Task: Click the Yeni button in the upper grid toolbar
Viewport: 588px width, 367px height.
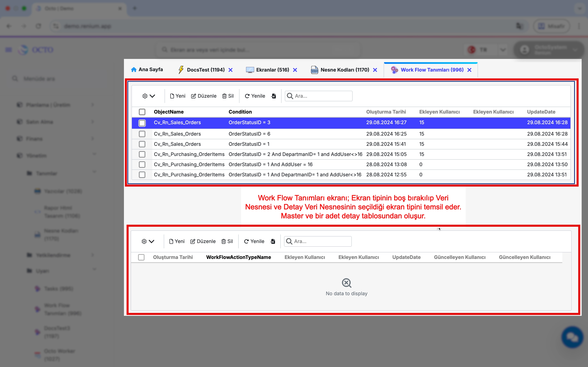Action: click(178, 96)
